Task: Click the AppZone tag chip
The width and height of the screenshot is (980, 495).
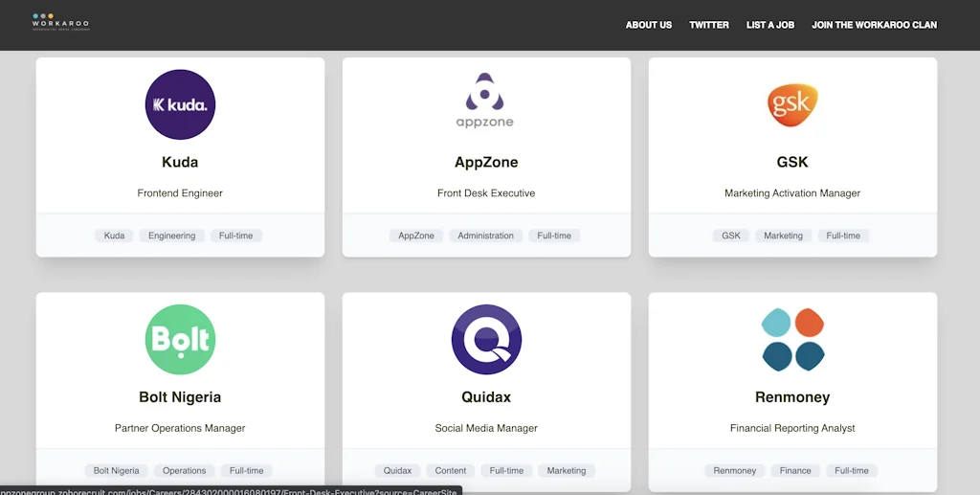Action: [416, 236]
